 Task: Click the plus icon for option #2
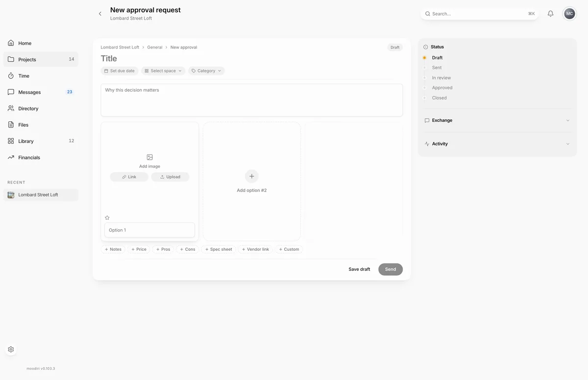pyautogui.click(x=252, y=176)
